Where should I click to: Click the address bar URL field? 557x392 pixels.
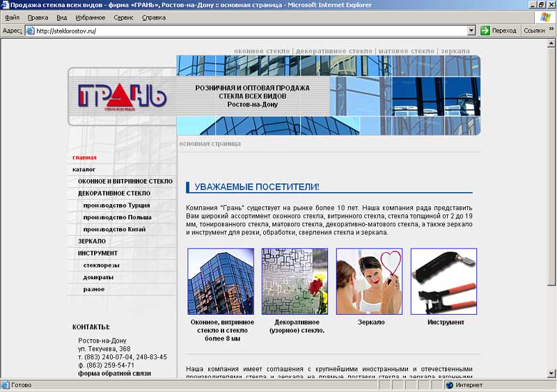pyautogui.click(x=251, y=31)
